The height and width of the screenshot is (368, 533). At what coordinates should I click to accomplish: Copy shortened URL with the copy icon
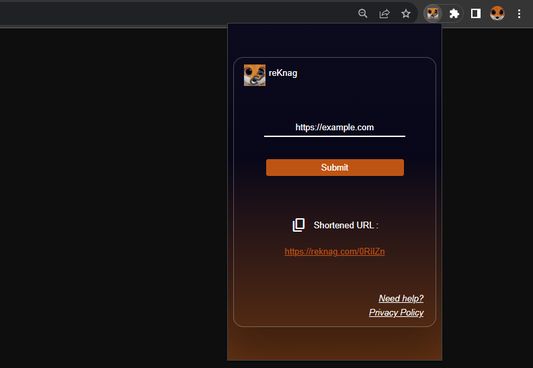coord(298,225)
